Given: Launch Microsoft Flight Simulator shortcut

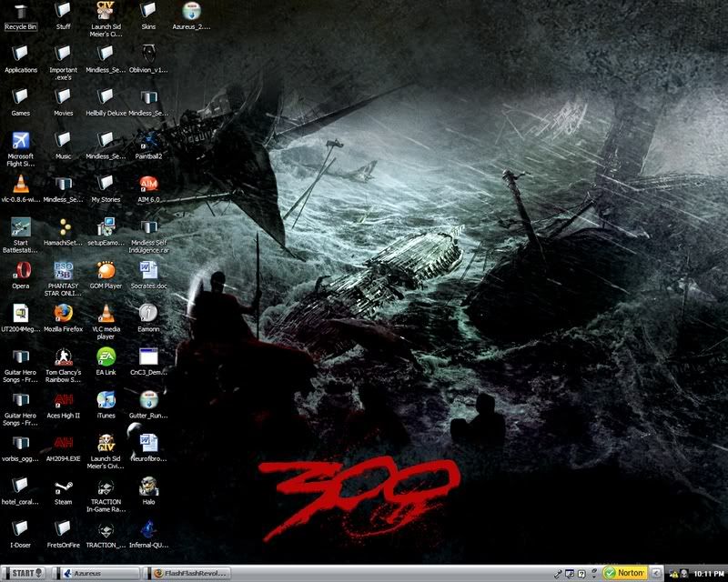Looking at the screenshot, I should click(20, 141).
